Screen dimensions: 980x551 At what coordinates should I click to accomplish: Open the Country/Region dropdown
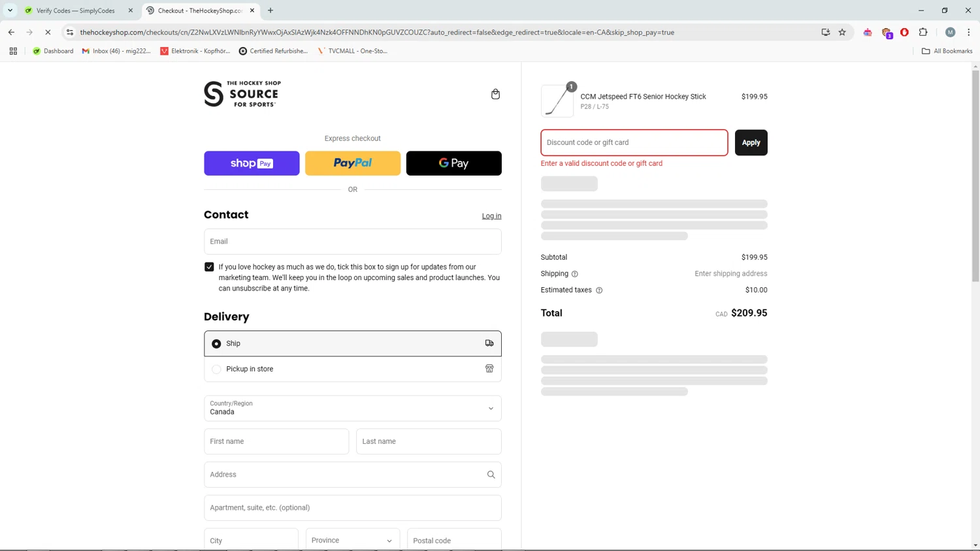[x=353, y=408]
